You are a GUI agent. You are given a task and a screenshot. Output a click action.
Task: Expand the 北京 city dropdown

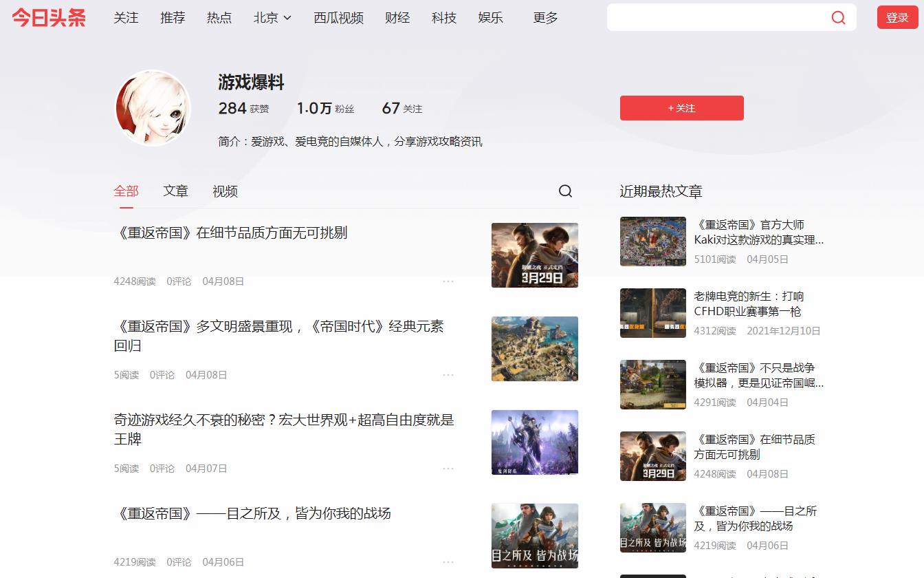pos(272,18)
